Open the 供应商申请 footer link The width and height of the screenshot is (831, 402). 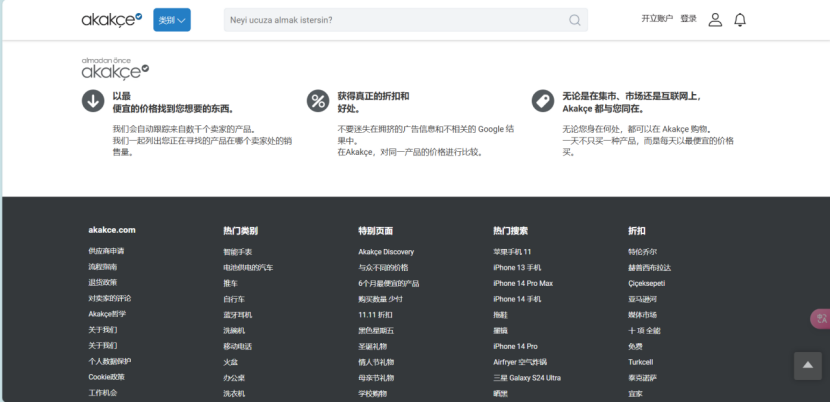(106, 251)
